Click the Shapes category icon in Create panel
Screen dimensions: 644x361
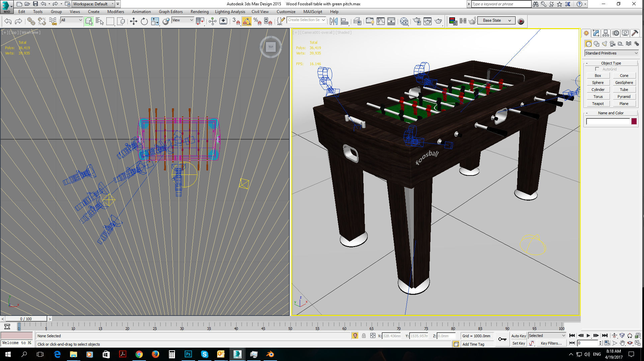click(x=596, y=44)
